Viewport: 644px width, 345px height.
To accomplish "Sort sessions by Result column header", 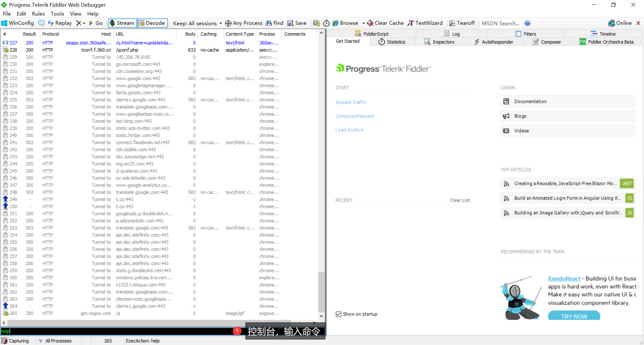I will 30,34.
